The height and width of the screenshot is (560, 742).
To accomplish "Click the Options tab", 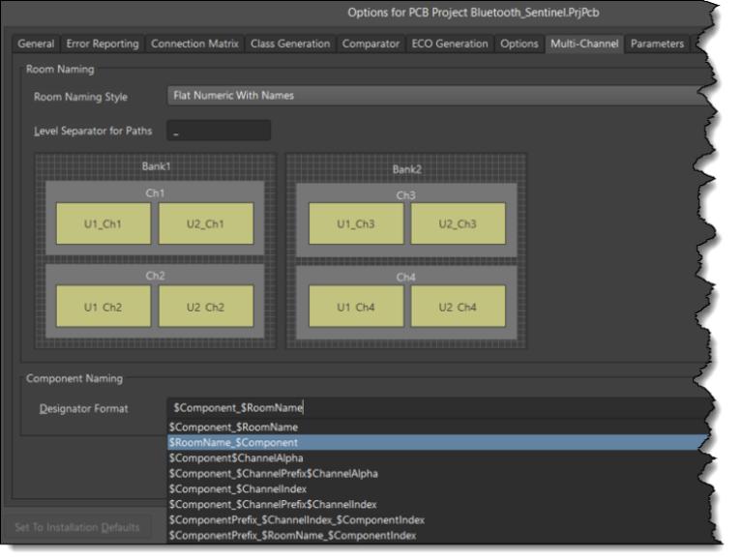I will pyautogui.click(x=519, y=44).
